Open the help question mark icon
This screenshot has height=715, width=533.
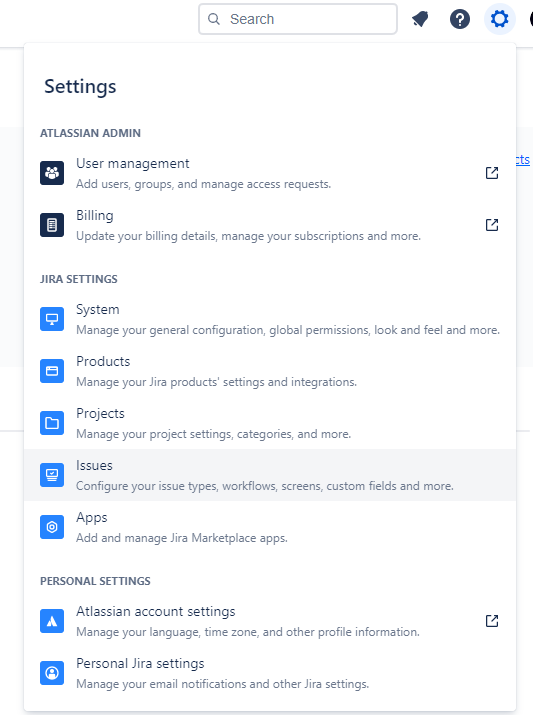pos(460,19)
